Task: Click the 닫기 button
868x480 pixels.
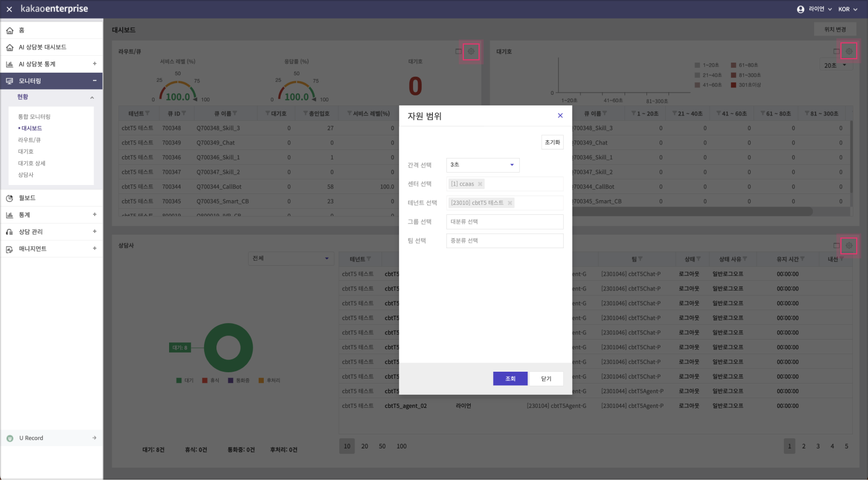Action: tap(546, 378)
